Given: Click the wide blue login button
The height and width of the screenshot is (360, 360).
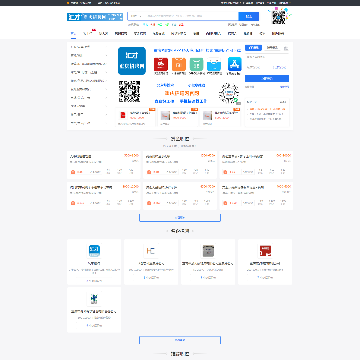Looking at the screenshot, I should pyautogui.click(x=267, y=78).
